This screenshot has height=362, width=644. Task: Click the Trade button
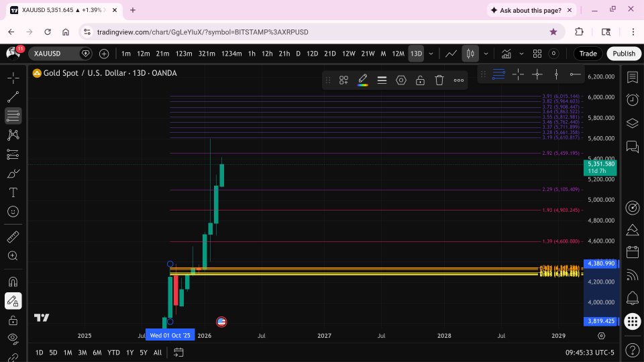tap(588, 54)
